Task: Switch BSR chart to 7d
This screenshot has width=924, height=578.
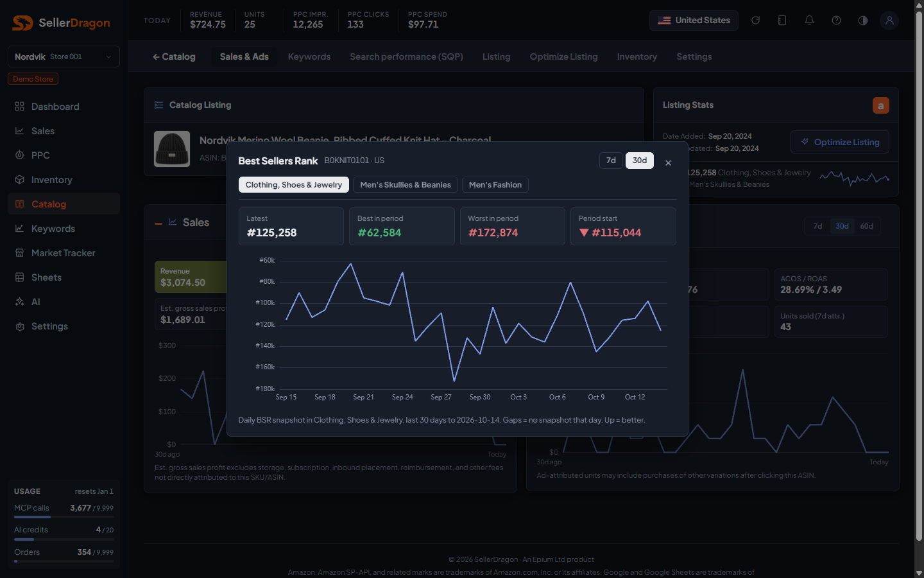Action: 611,161
